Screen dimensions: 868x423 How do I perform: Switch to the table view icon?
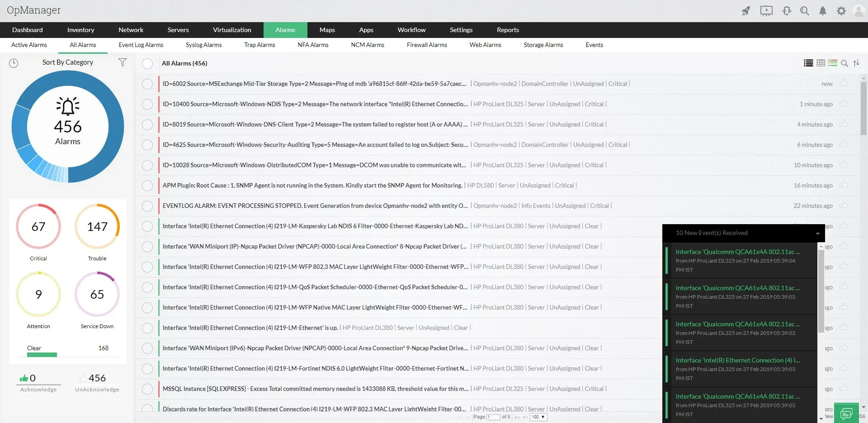point(821,63)
